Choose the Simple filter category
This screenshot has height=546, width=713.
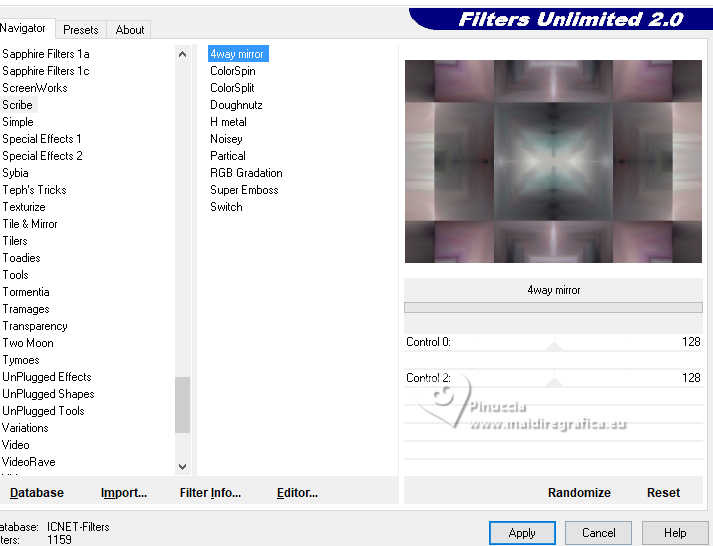18,122
